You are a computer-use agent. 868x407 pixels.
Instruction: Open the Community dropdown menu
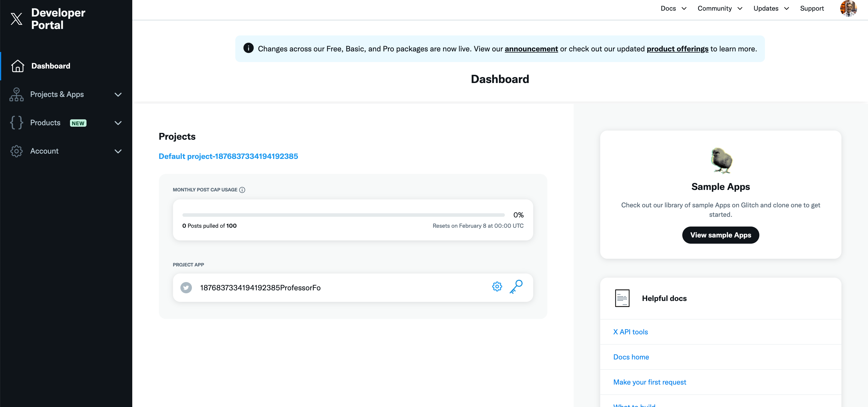(x=719, y=9)
